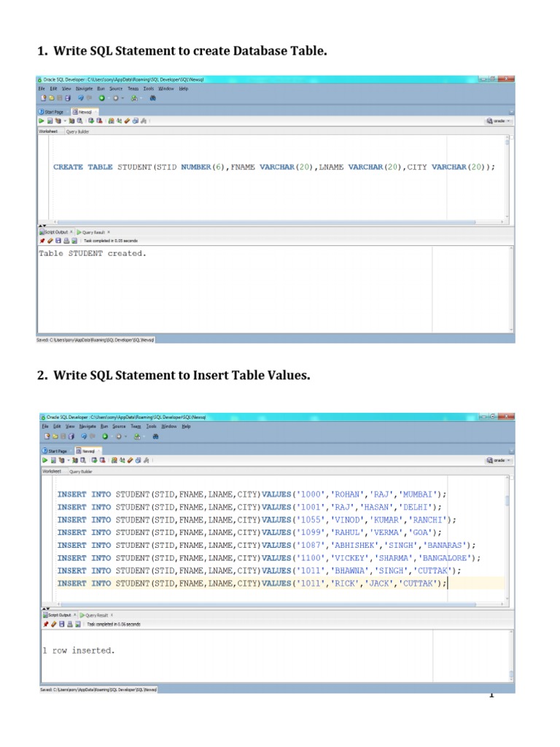The height and width of the screenshot is (747, 560).
Task: Open connection dropdown in CREATE TABLE window
Action: point(498,121)
